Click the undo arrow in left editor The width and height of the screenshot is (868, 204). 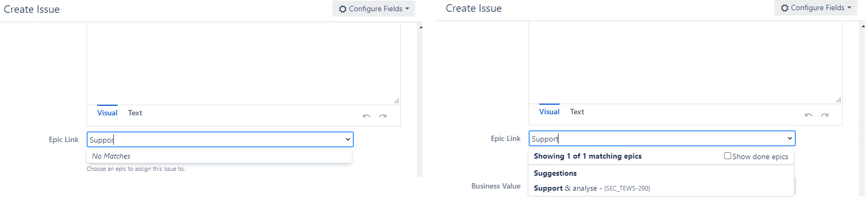tap(366, 116)
